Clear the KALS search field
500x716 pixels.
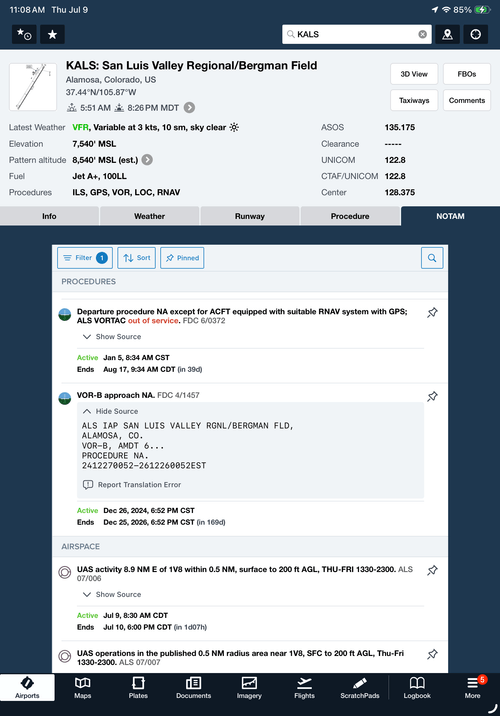(423, 34)
